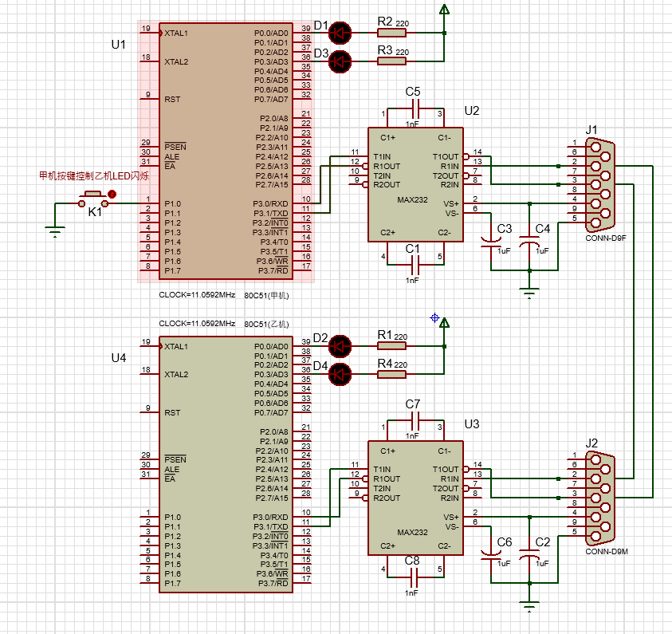Click the ground symbol under K1

click(55, 231)
